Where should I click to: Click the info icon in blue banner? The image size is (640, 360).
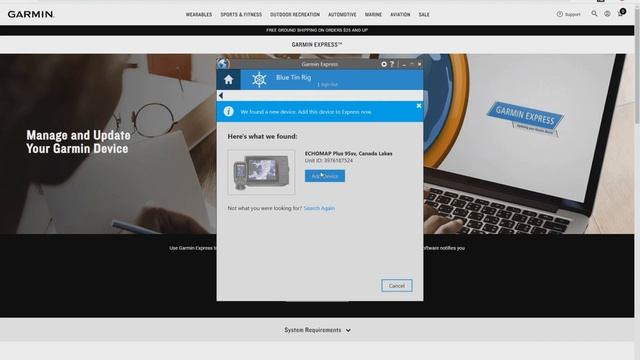coord(229,111)
